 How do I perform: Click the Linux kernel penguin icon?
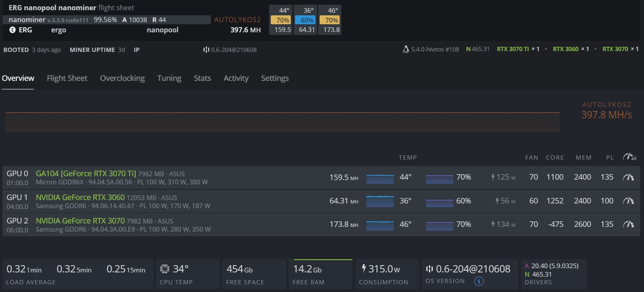[x=406, y=49]
